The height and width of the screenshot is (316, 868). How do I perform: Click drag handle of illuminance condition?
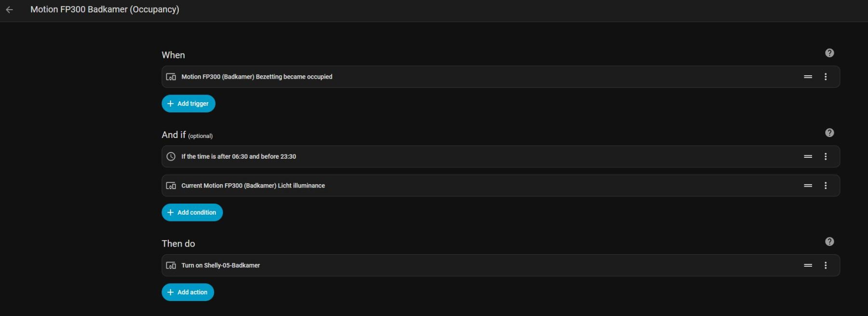[x=808, y=186]
